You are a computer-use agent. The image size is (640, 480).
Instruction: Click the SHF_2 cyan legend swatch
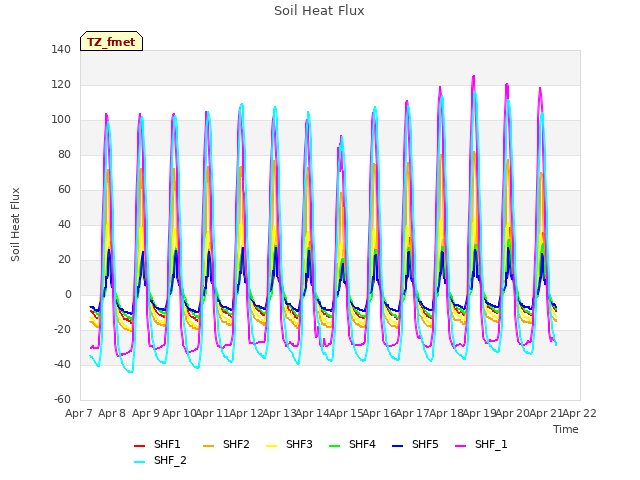pyautogui.click(x=139, y=462)
